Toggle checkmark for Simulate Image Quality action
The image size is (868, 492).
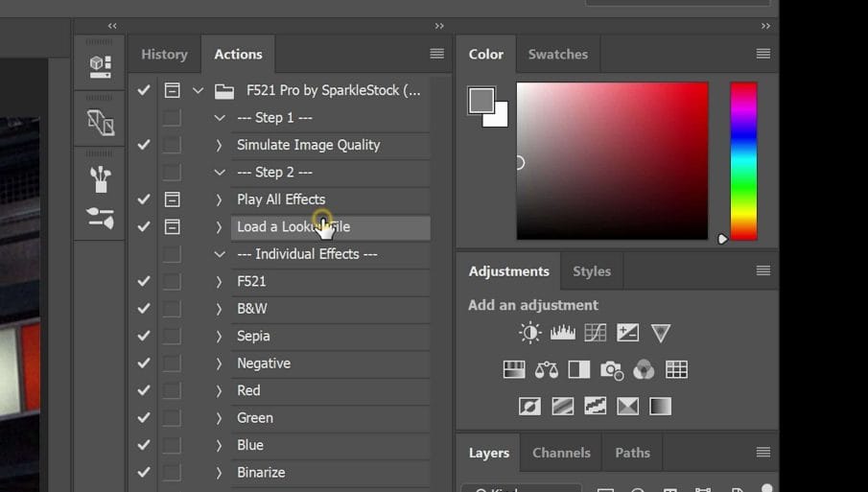point(144,145)
